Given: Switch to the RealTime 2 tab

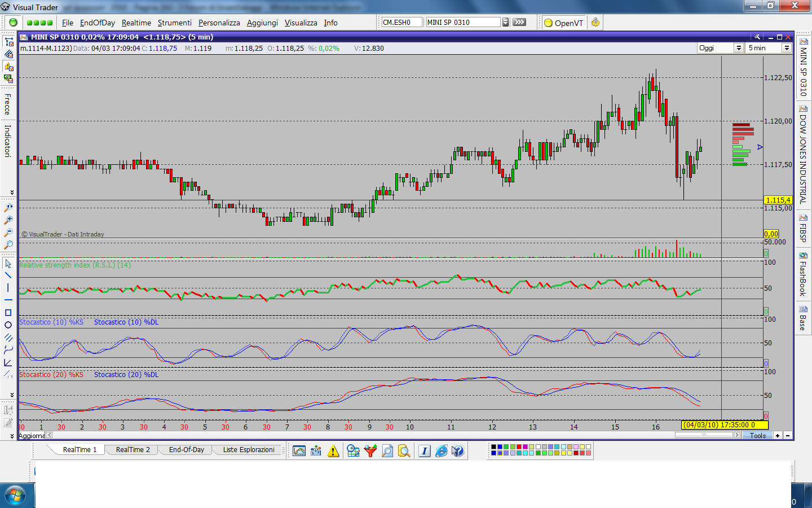Looking at the screenshot, I should point(133,450).
